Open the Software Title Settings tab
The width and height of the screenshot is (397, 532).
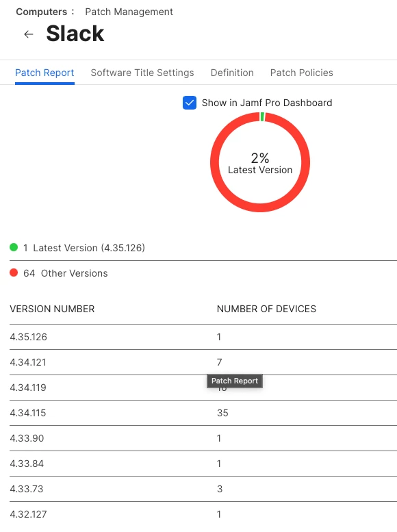(142, 73)
